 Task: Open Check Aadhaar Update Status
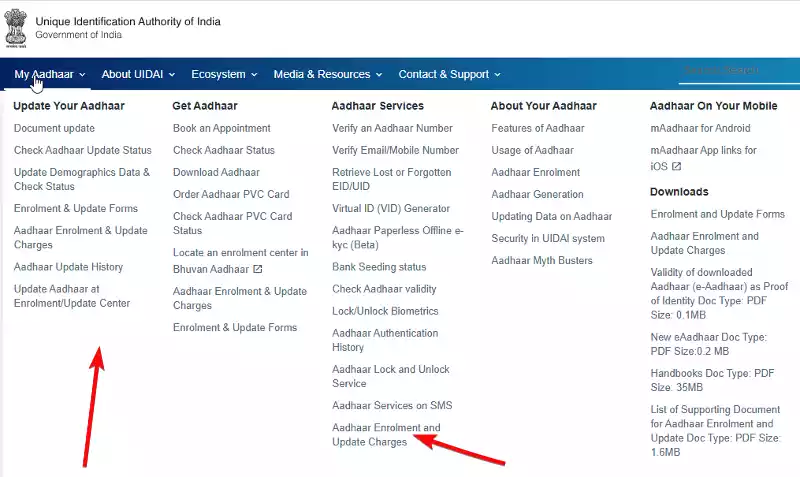83,150
